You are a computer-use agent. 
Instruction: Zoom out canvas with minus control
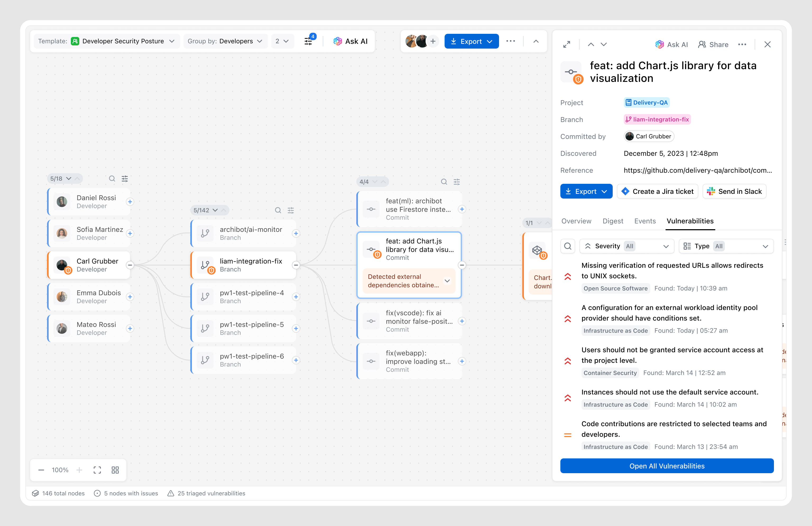(x=41, y=470)
